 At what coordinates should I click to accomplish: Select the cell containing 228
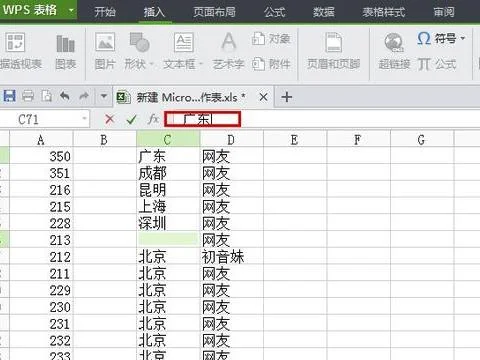tap(41, 223)
